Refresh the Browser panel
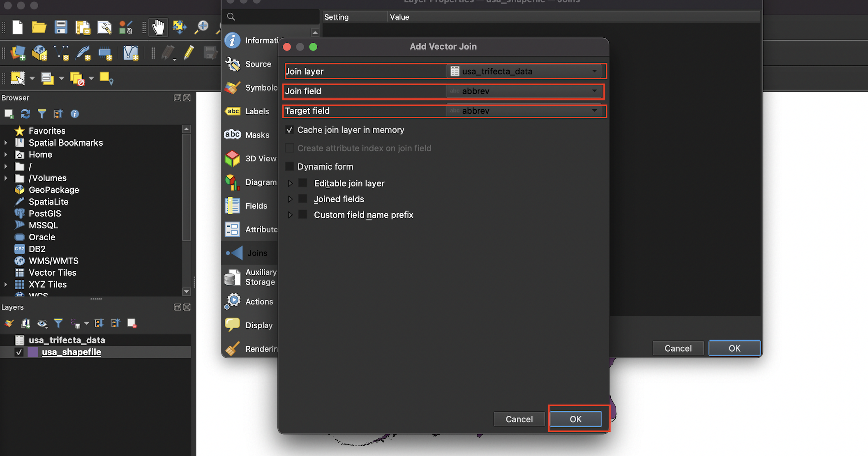This screenshot has width=868, height=456. pos(25,114)
